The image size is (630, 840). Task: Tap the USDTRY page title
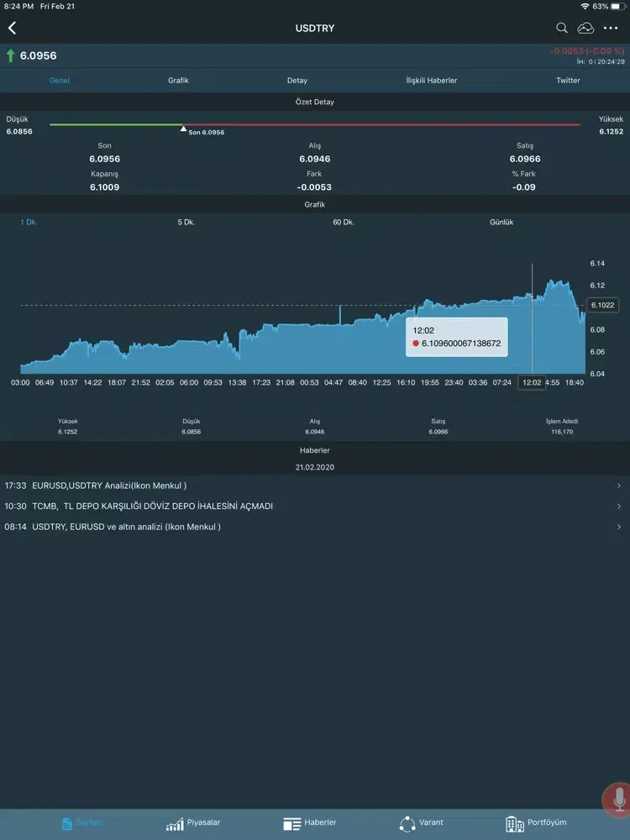(315, 29)
